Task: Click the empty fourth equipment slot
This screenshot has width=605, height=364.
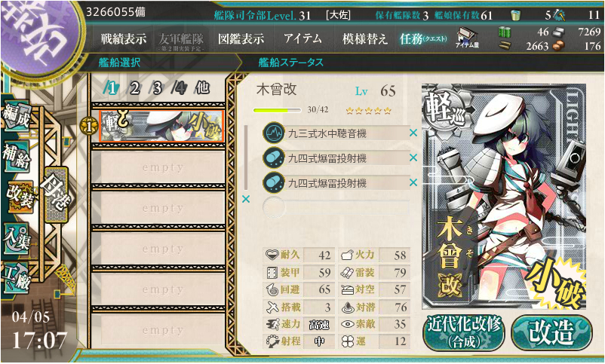Action: (336, 207)
